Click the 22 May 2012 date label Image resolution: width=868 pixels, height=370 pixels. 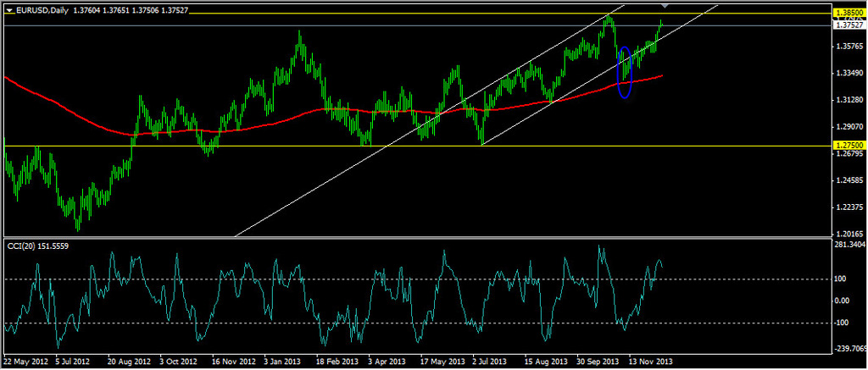click(24, 359)
